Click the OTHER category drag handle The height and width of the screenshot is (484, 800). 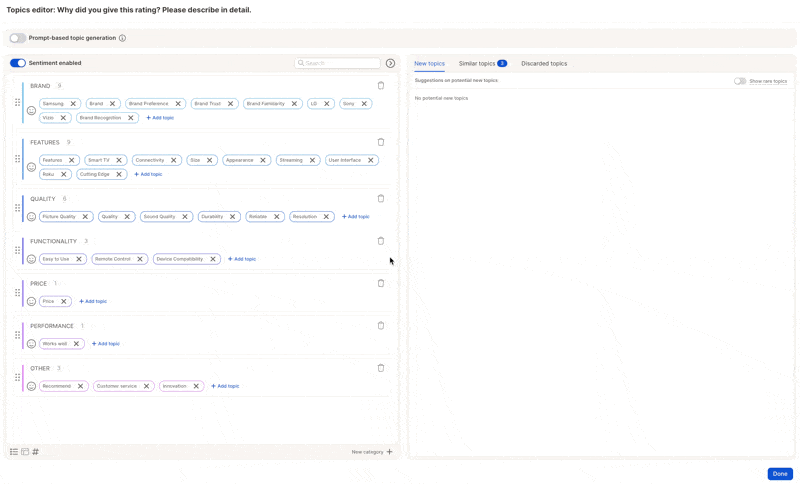point(17,377)
